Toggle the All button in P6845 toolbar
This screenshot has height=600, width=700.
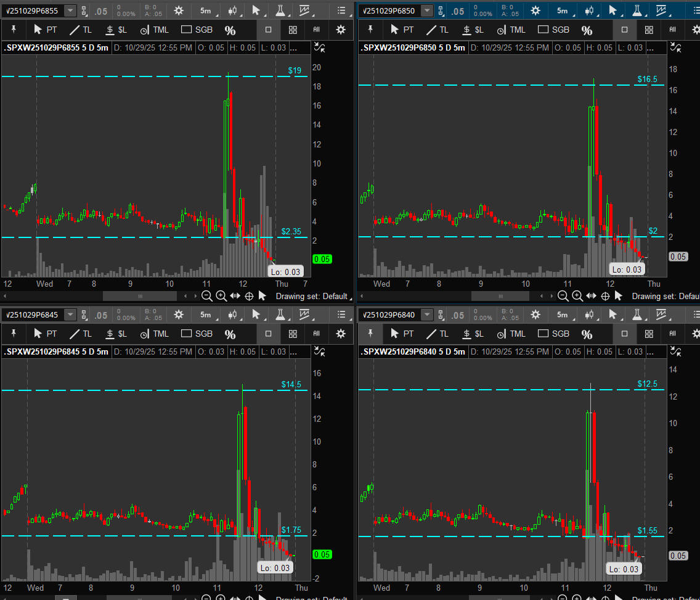point(317,334)
